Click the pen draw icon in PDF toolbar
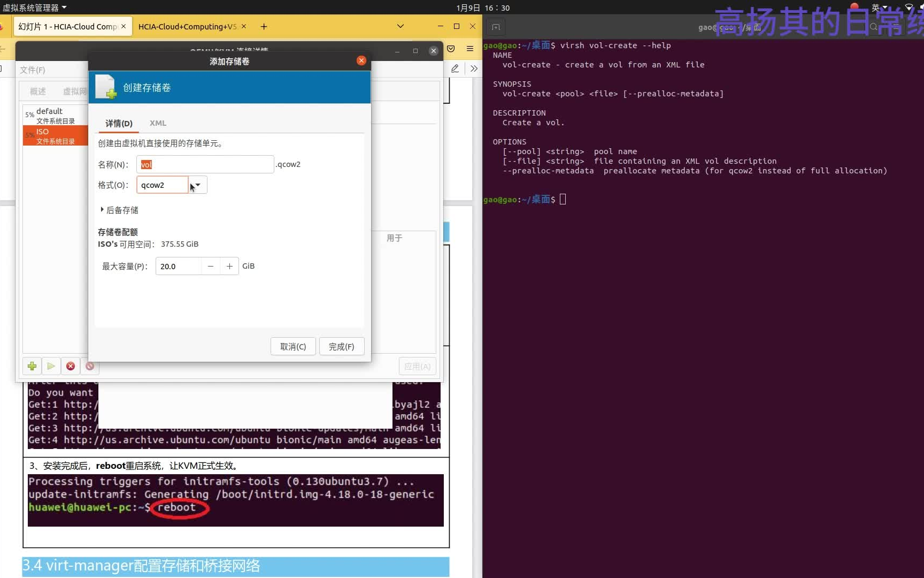This screenshot has height=578, width=924. coord(455,69)
